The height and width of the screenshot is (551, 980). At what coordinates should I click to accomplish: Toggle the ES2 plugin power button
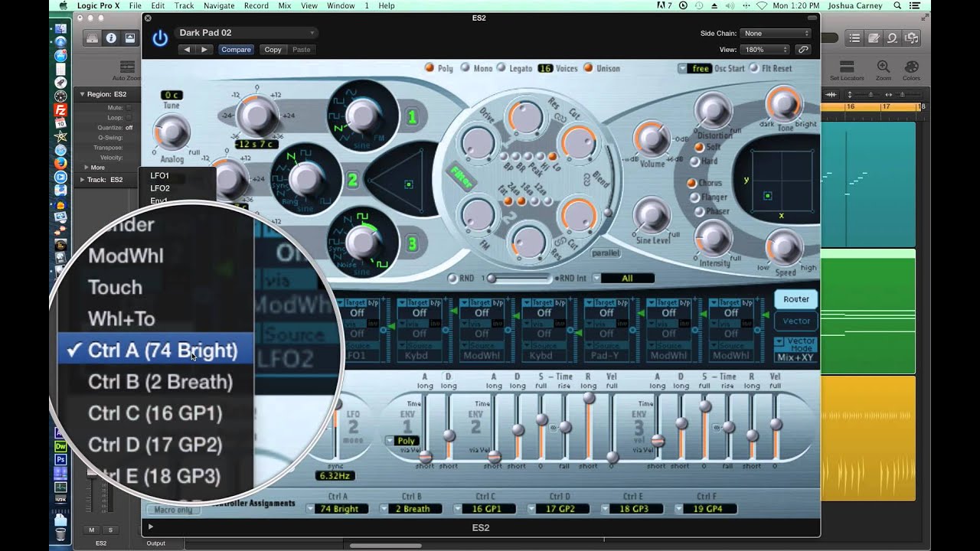click(159, 39)
